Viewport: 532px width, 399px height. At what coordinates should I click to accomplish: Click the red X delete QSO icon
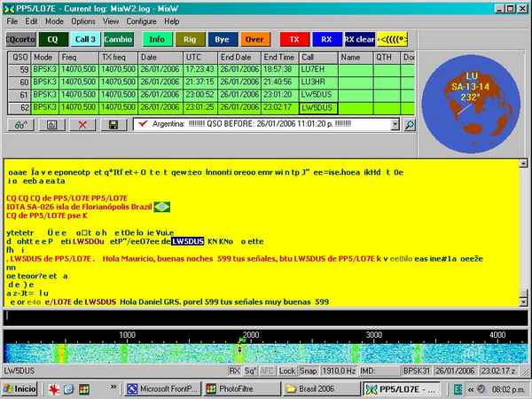tap(82, 125)
